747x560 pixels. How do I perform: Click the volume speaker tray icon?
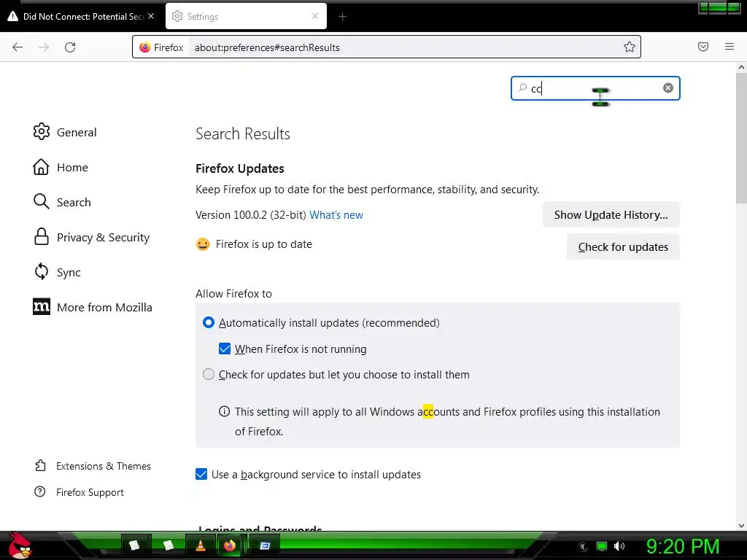619,546
